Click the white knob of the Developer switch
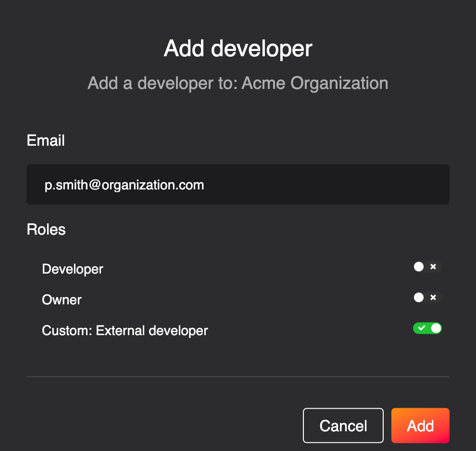The width and height of the screenshot is (476, 451). point(419,267)
